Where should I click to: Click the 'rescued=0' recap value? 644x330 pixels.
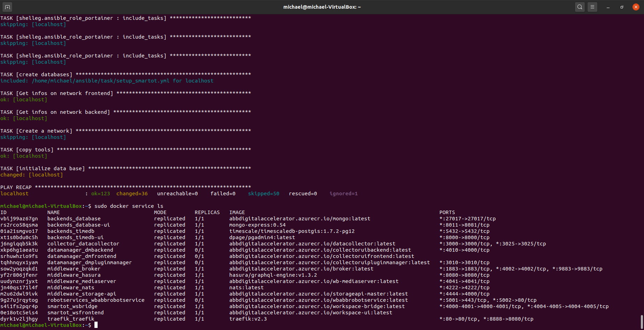[x=303, y=194]
